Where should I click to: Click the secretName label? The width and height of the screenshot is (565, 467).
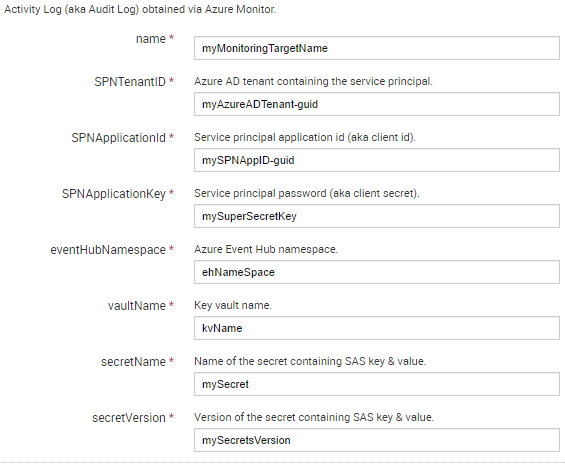[x=133, y=361]
